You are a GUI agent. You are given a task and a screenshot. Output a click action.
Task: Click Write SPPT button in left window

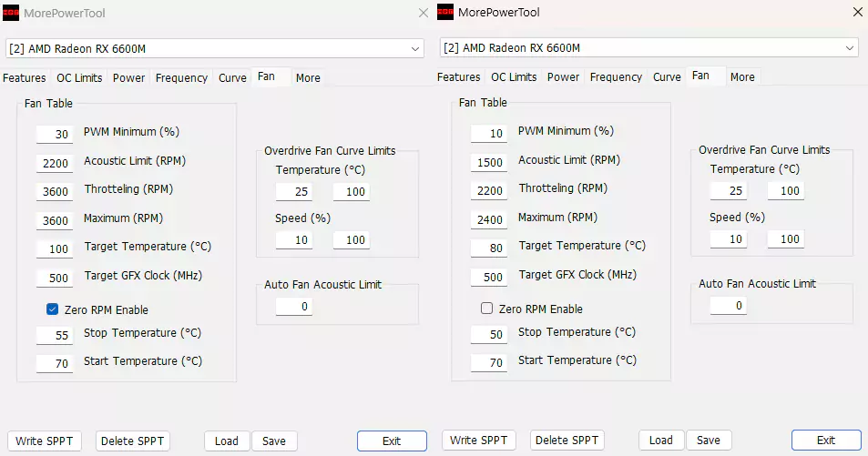click(45, 441)
